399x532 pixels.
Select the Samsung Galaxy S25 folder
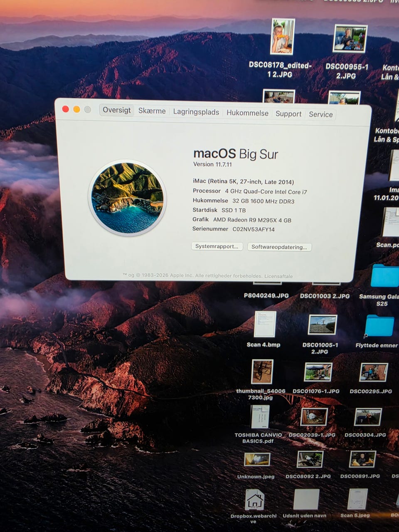coord(385,275)
